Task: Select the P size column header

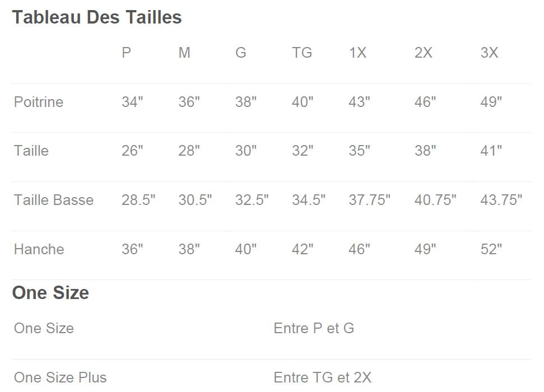Action: coord(127,53)
